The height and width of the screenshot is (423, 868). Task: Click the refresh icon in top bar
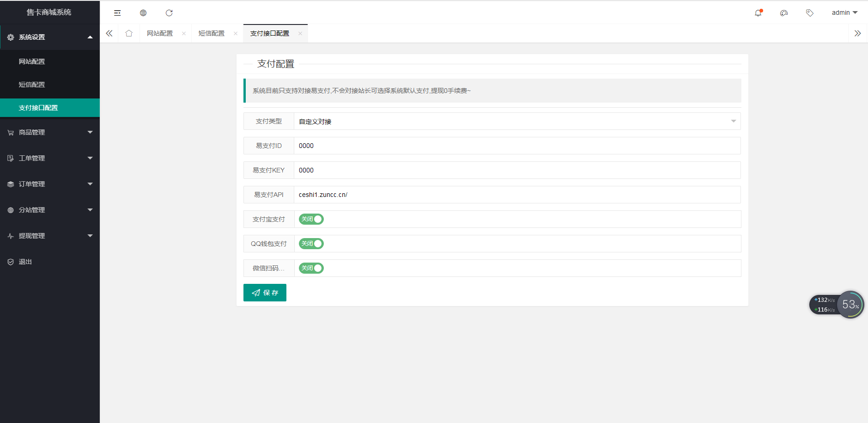pos(169,13)
